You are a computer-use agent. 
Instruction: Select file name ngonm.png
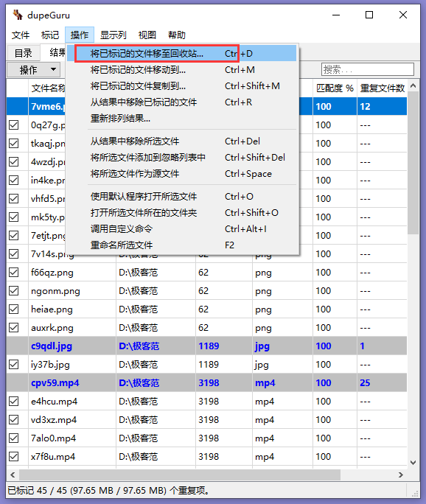click(x=55, y=291)
